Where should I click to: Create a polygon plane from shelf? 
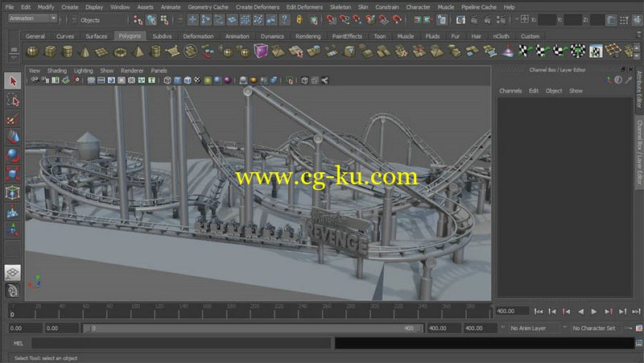102,52
